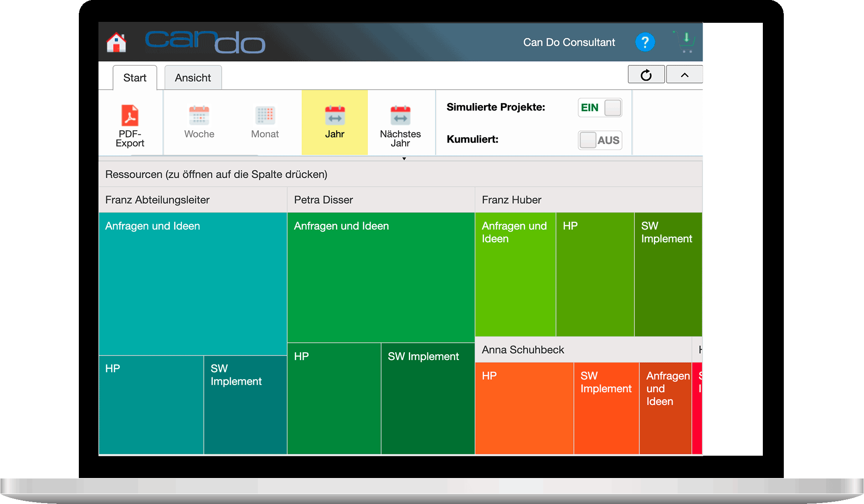Select Petra Disser's SW Implement tile
The image size is (864, 504).
pyautogui.click(x=428, y=399)
